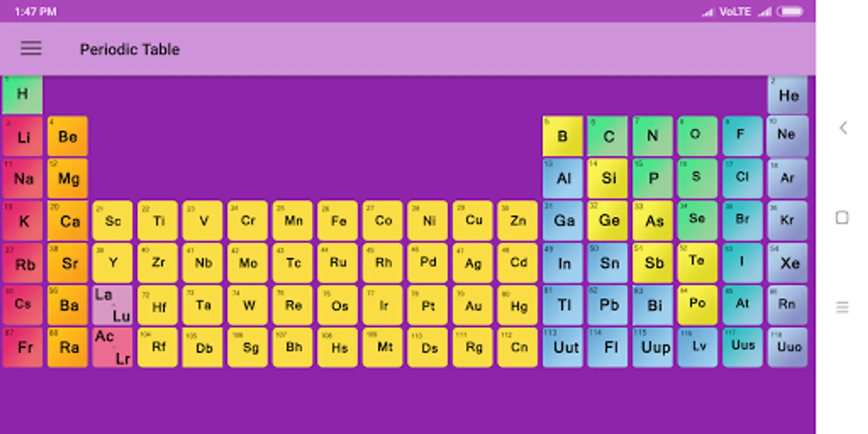
Task: Select the Iron (Fe) tile
Action: tap(338, 221)
